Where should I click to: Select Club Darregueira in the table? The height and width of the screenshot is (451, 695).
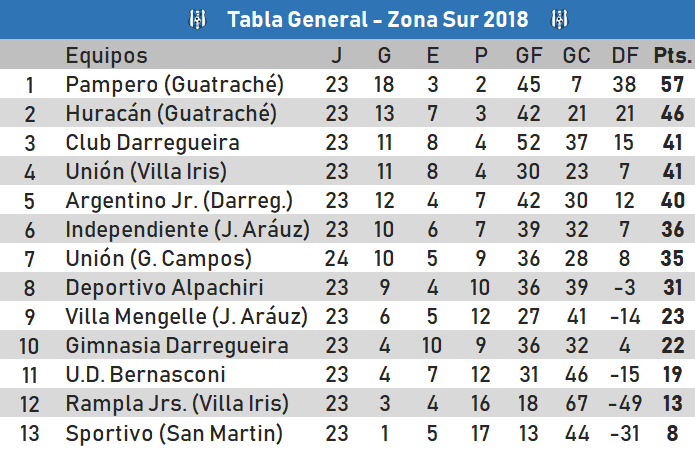152,142
